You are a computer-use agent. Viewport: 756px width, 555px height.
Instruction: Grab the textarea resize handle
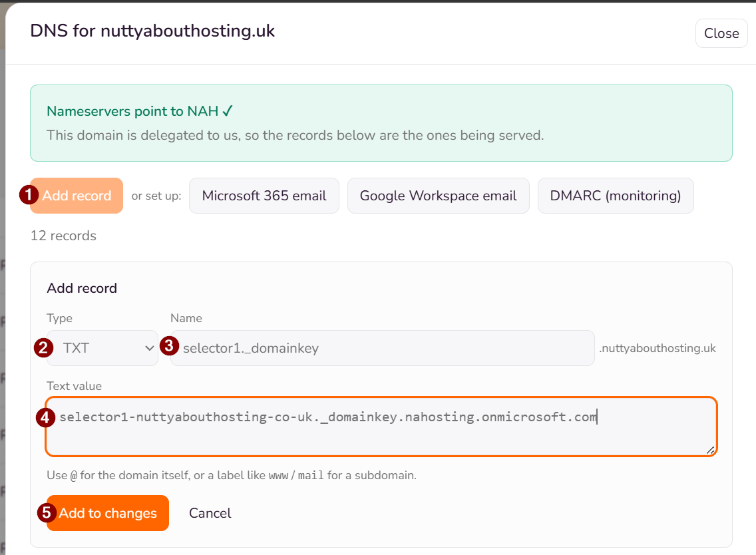[711, 451]
